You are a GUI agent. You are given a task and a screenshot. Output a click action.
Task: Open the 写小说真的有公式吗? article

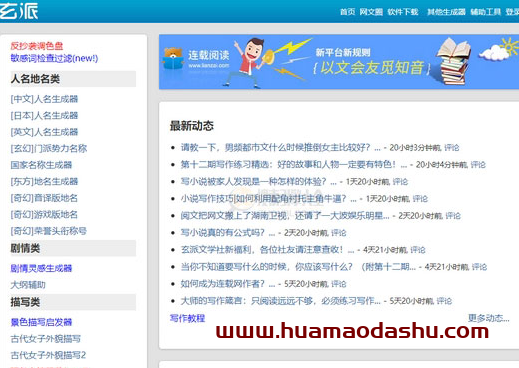223,233
